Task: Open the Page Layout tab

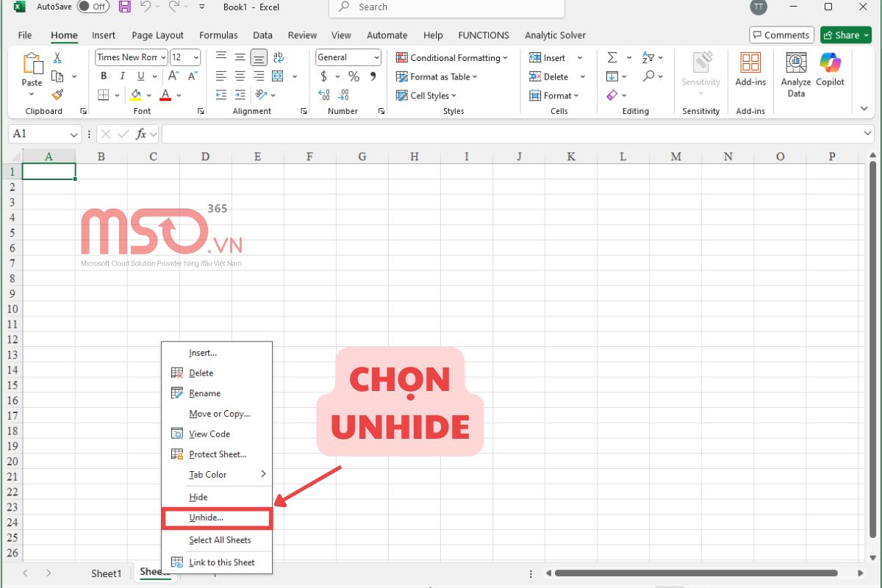Action: click(x=157, y=35)
